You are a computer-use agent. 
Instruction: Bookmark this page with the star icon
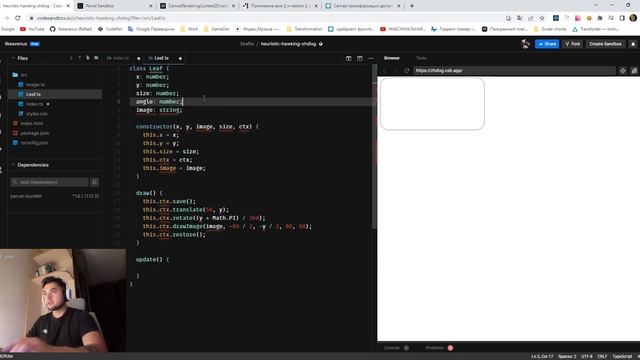542,18
